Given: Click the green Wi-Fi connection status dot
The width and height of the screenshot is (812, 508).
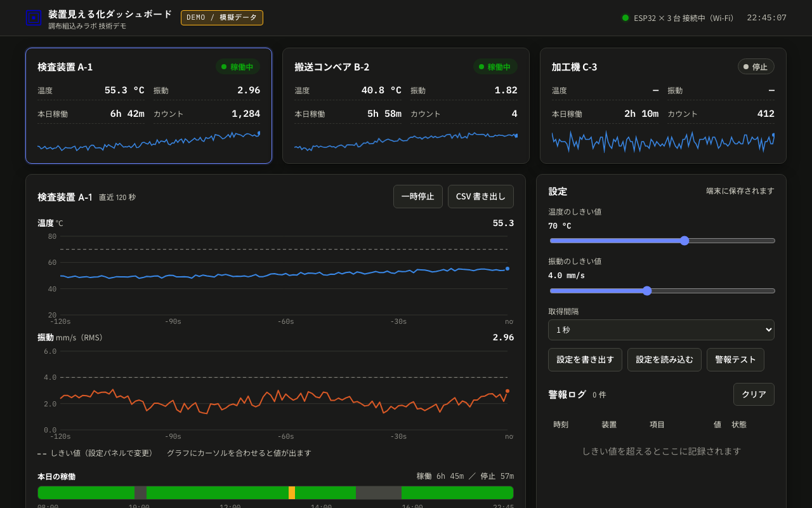Looking at the screenshot, I should (x=625, y=18).
